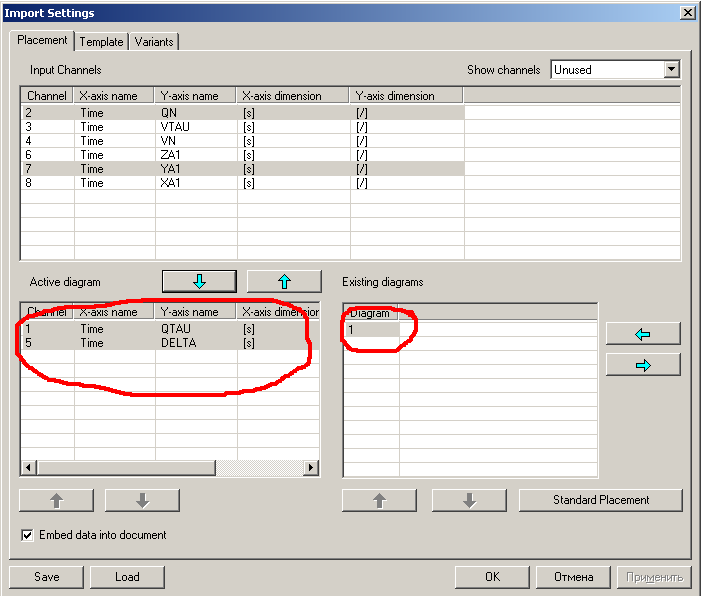Select the DELTA row in Active diagram
Image resolution: width=701 pixels, height=596 pixels.
[178, 343]
